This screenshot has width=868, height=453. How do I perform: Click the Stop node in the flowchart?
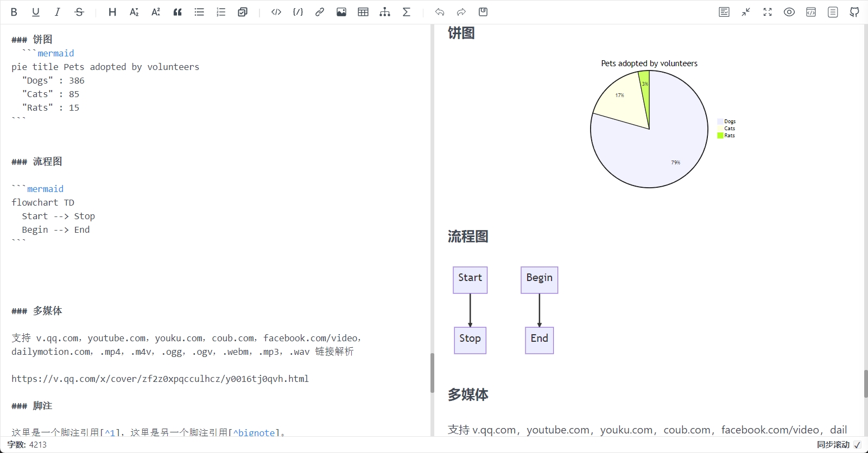point(470,341)
